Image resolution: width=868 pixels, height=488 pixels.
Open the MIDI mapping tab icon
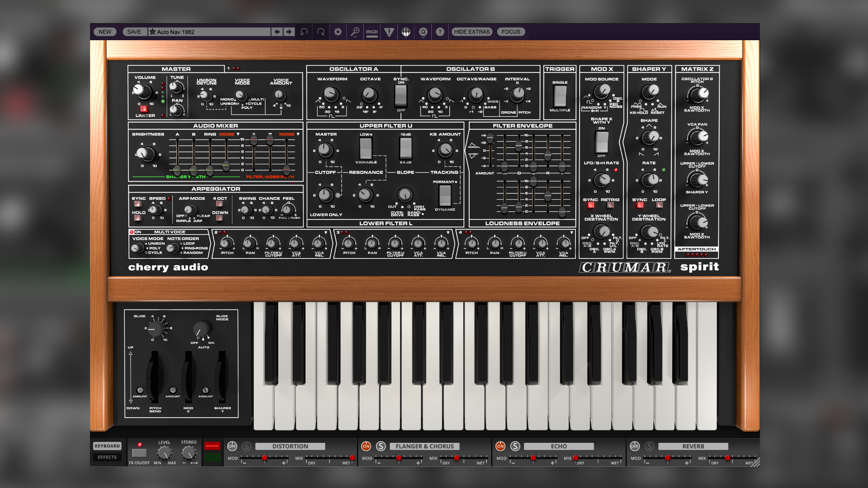[372, 32]
